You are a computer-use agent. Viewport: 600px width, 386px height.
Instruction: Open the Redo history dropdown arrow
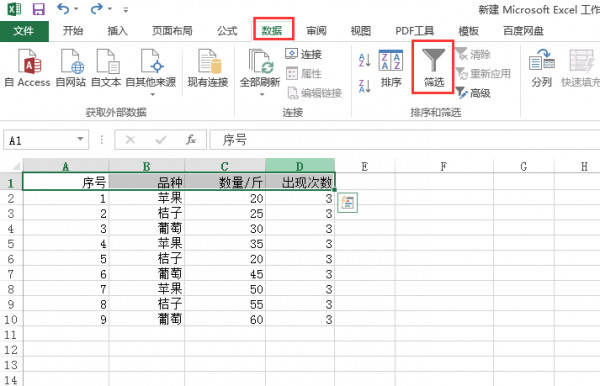110,9
